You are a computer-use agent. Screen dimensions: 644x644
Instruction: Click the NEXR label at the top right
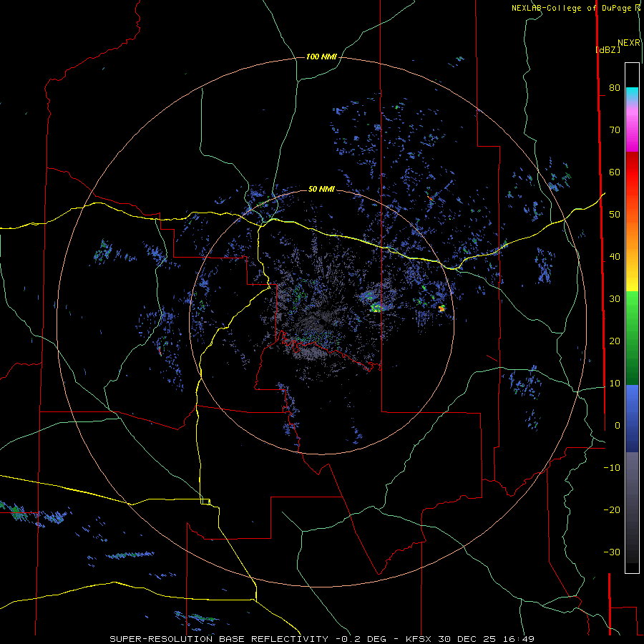(x=629, y=43)
